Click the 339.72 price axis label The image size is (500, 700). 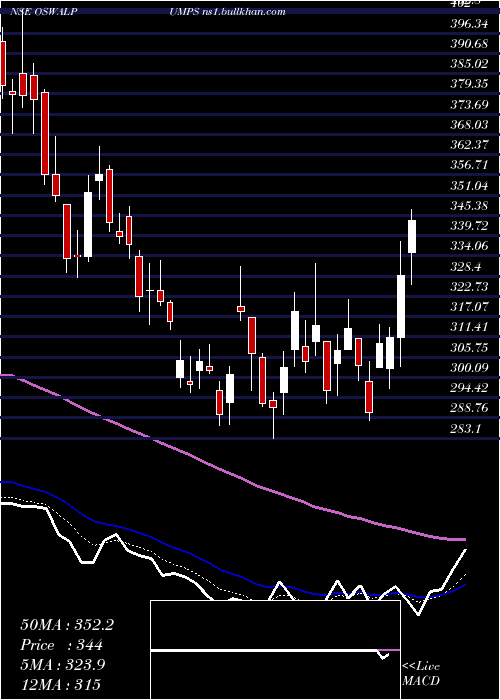click(469, 225)
